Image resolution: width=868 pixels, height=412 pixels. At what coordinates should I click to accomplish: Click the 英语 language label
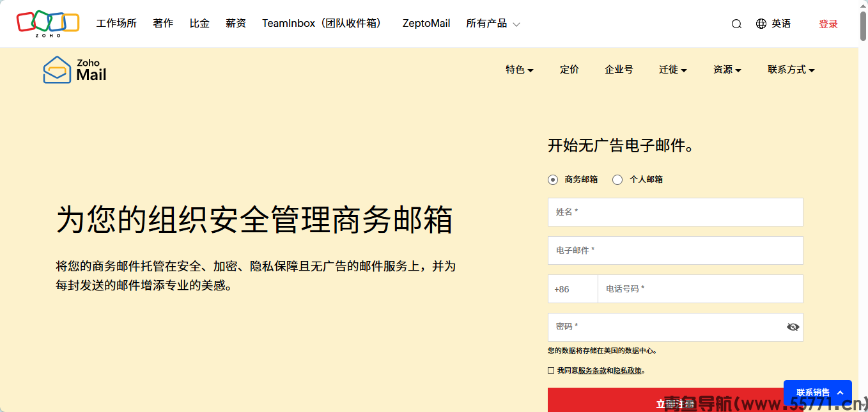[x=781, y=24]
